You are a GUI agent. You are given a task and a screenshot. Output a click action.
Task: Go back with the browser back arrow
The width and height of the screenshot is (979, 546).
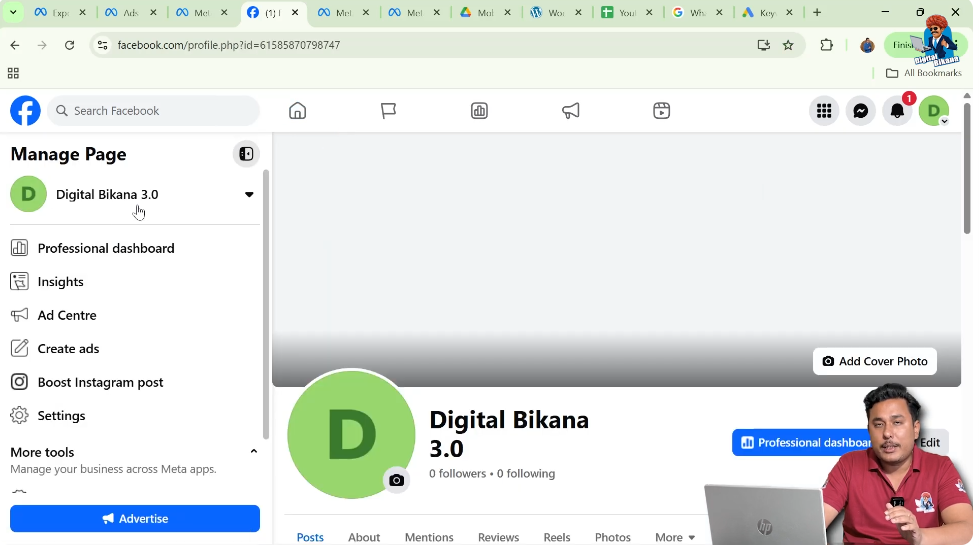coord(15,45)
